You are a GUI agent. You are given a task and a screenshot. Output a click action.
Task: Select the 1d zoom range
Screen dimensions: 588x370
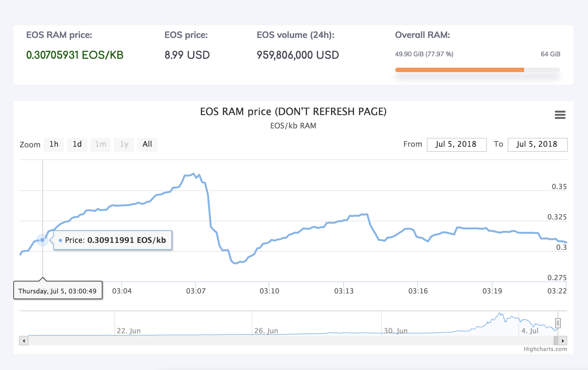(77, 145)
